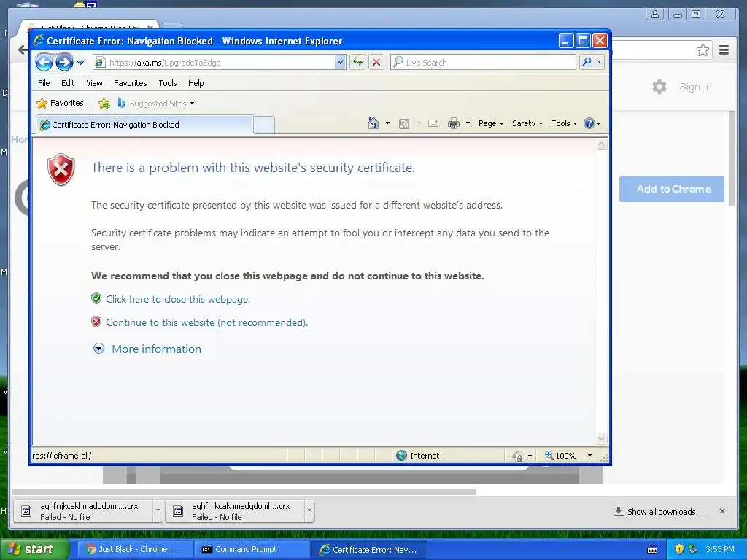Open the Tools command bar menu
Screen dimensions: 747x560
[x=564, y=123]
